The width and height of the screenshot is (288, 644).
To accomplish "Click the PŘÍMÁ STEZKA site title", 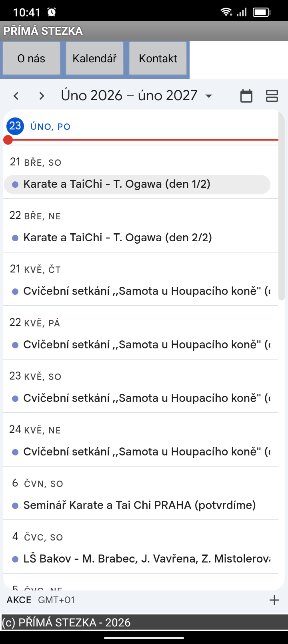I will (43, 31).
